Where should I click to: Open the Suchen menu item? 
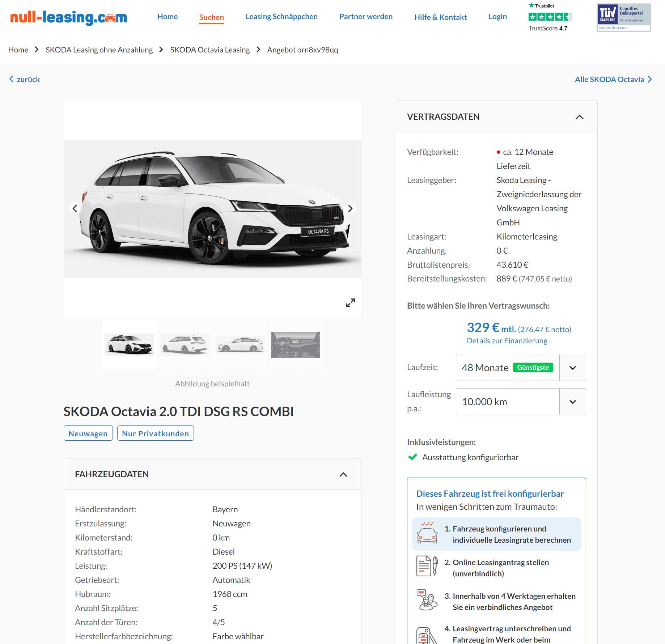pyautogui.click(x=212, y=17)
